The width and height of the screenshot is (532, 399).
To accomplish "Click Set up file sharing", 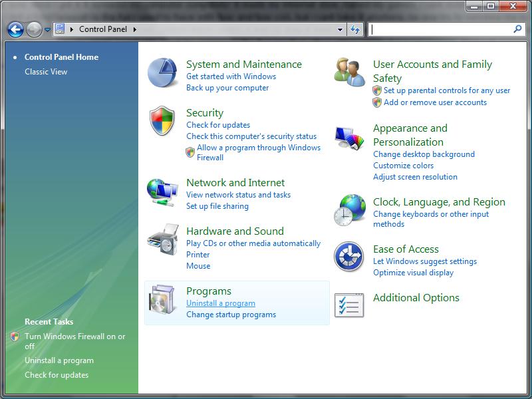I will (217, 206).
